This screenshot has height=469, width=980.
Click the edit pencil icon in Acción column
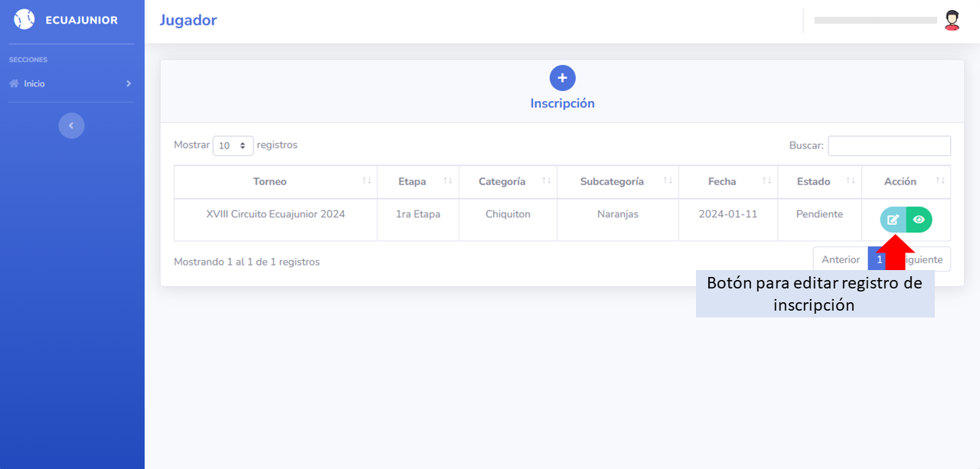pyautogui.click(x=893, y=220)
